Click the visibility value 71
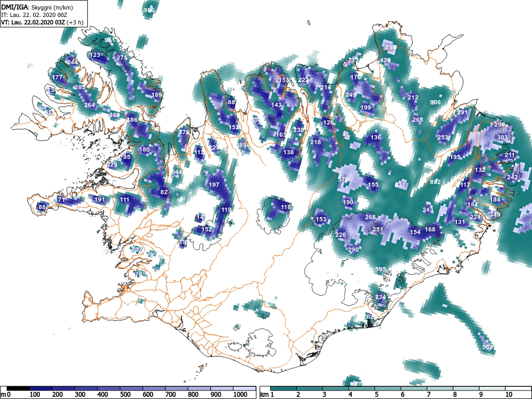The image size is (532, 399). point(61,199)
